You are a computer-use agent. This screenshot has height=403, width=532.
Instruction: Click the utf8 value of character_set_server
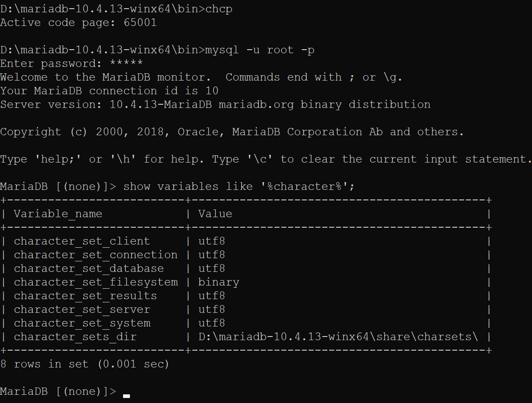point(212,309)
